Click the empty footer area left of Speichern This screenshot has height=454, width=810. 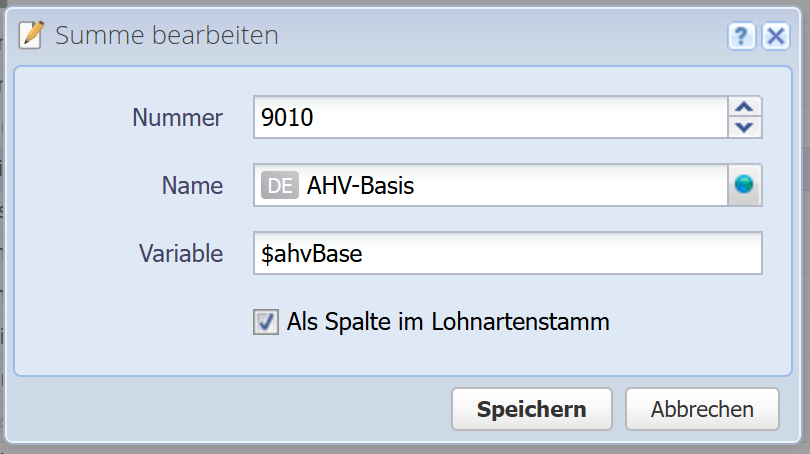230,409
